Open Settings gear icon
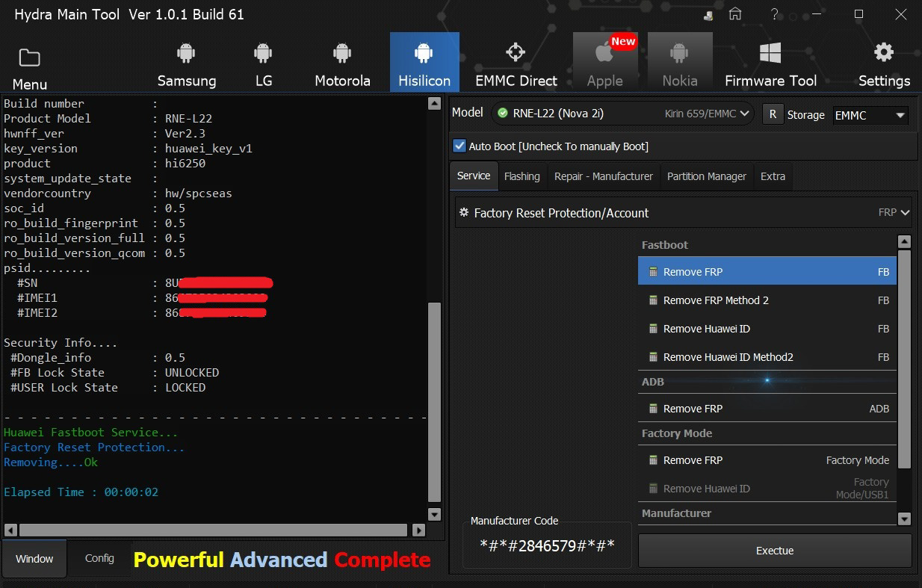The image size is (922, 588). tap(884, 52)
